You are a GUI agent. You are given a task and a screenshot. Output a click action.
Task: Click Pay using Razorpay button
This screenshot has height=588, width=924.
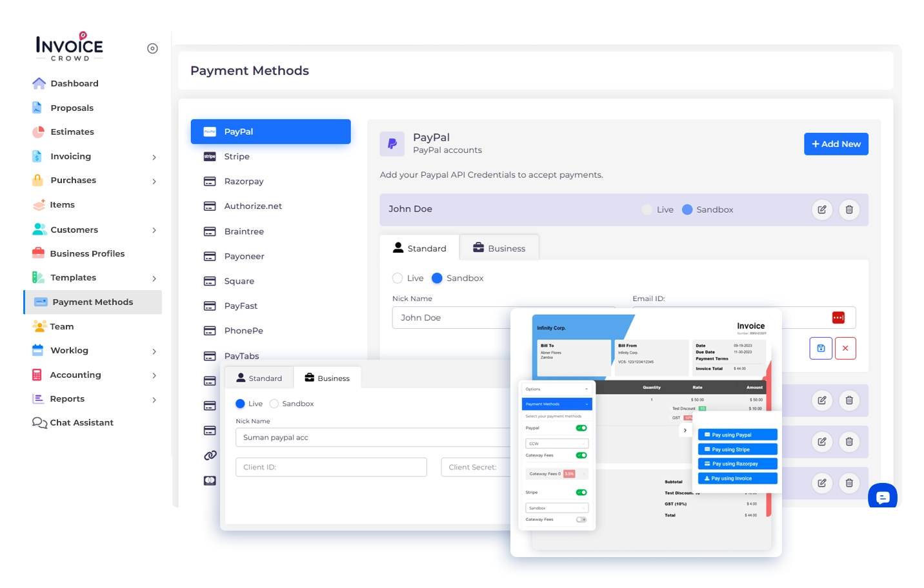738,464
